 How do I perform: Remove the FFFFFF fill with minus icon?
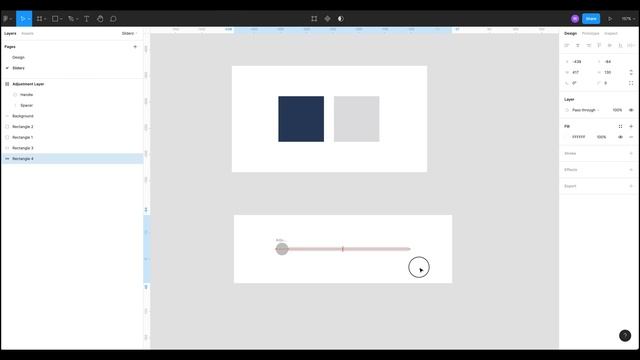(x=631, y=137)
